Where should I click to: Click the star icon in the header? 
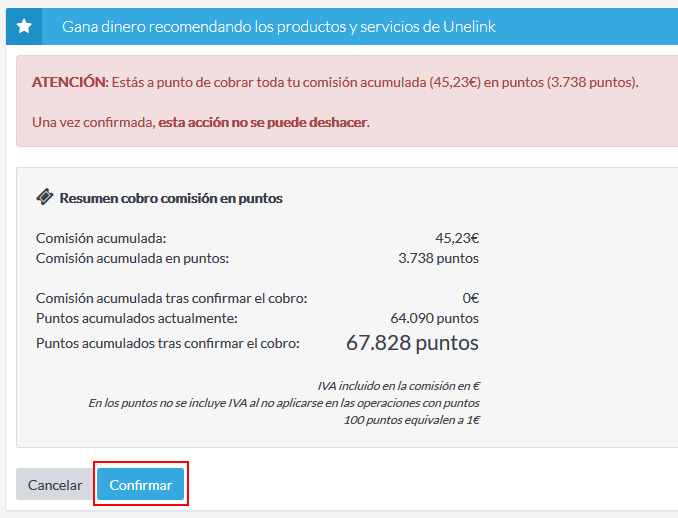coord(25,27)
